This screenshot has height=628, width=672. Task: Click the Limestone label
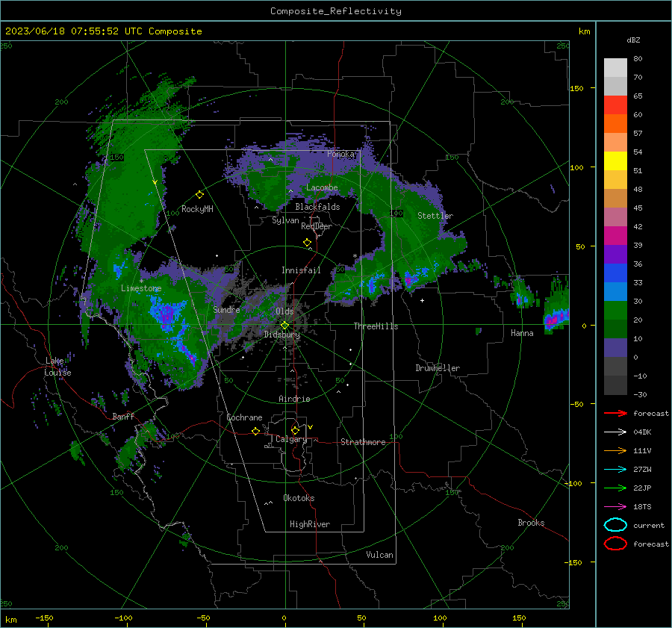click(x=141, y=288)
